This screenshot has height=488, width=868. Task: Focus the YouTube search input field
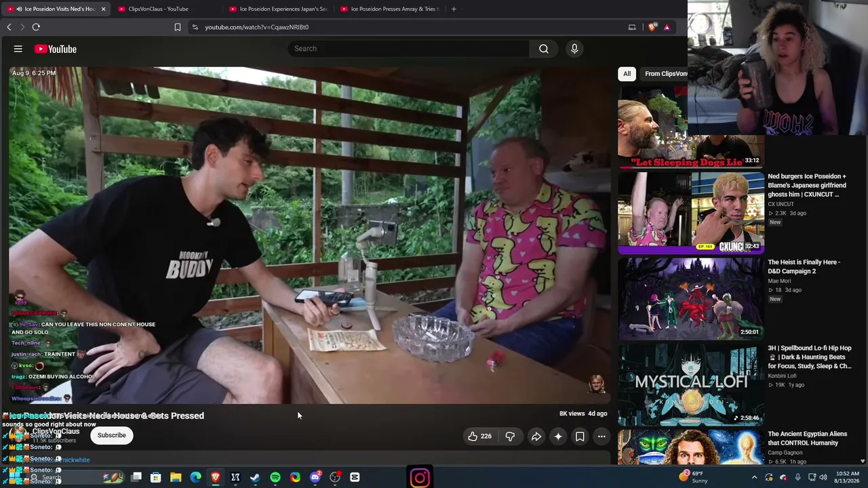pyautogui.click(x=409, y=49)
